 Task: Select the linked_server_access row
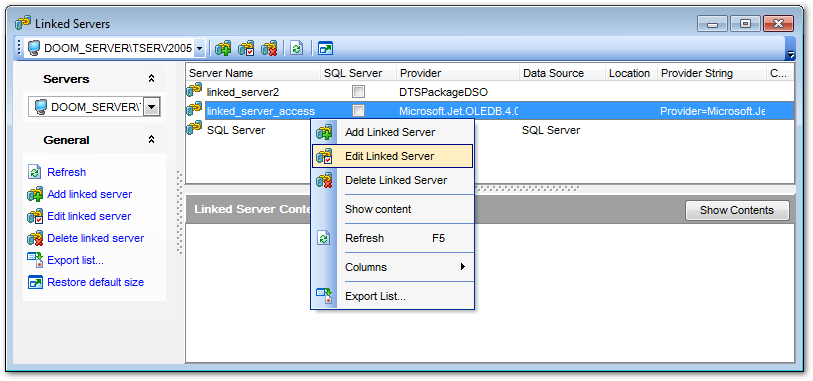pos(489,110)
